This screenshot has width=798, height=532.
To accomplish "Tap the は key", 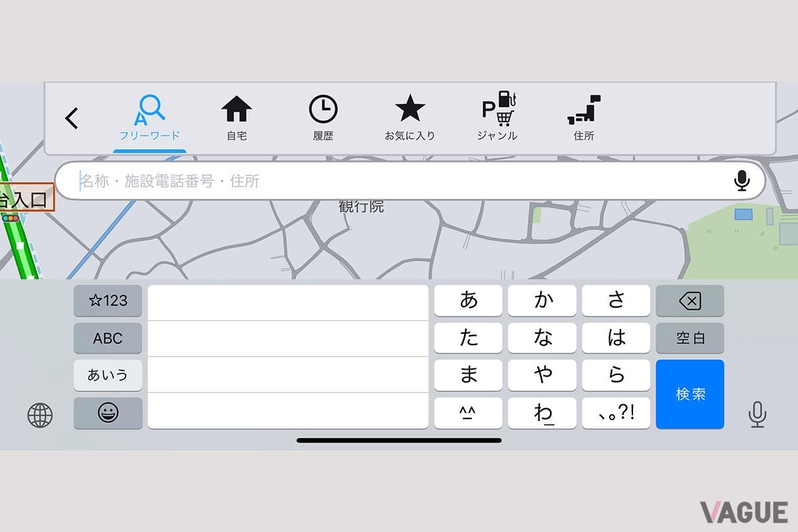I will [x=616, y=338].
